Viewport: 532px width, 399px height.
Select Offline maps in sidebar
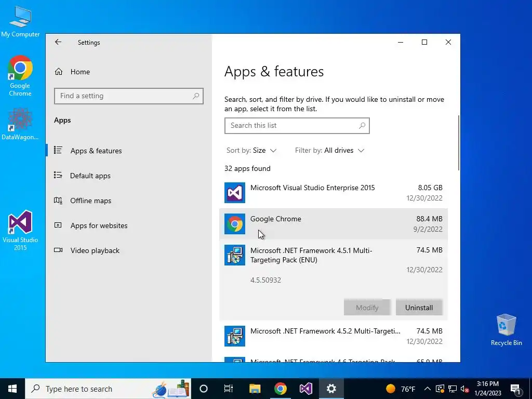90,201
